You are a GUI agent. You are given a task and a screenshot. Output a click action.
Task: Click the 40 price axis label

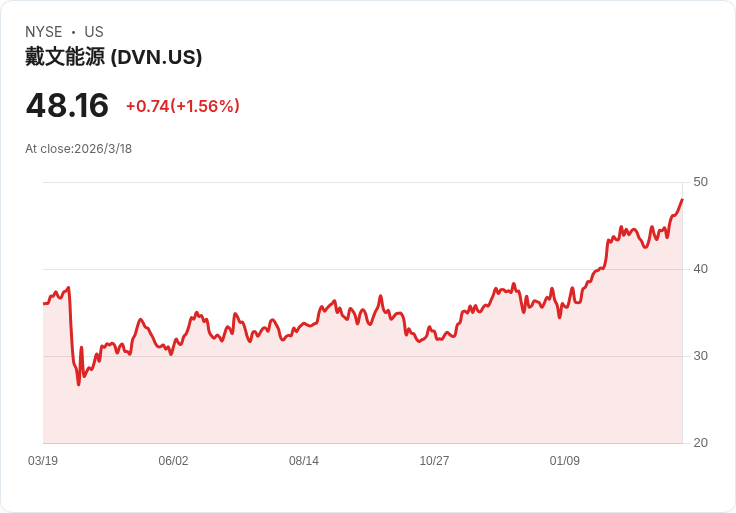[x=700, y=269]
